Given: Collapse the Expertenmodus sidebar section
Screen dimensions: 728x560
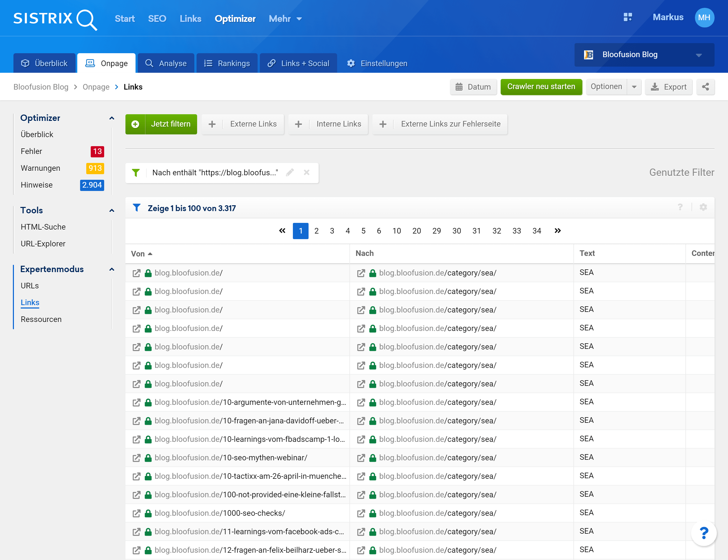Looking at the screenshot, I should (x=112, y=269).
